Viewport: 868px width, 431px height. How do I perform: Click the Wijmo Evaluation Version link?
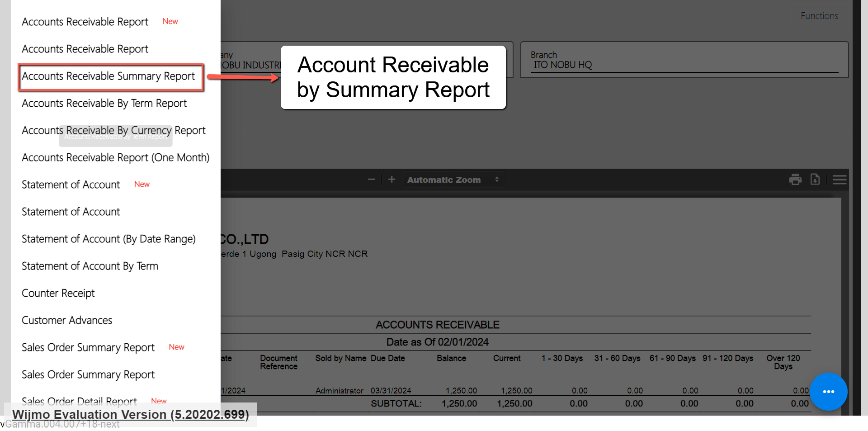point(130,414)
